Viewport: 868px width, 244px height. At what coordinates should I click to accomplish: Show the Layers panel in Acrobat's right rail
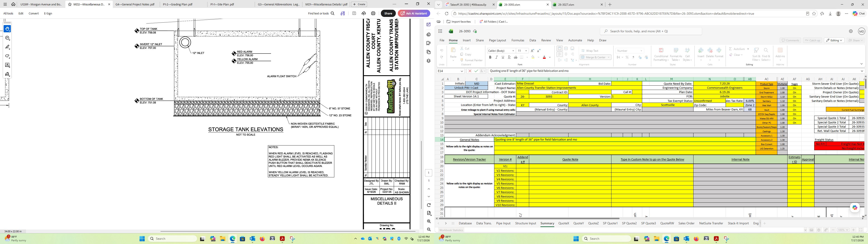[x=429, y=61]
